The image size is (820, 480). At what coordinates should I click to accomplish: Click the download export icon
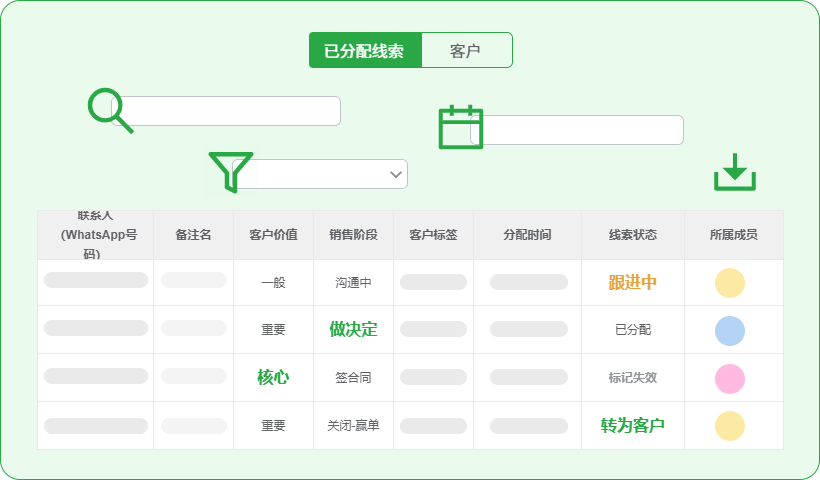click(735, 173)
